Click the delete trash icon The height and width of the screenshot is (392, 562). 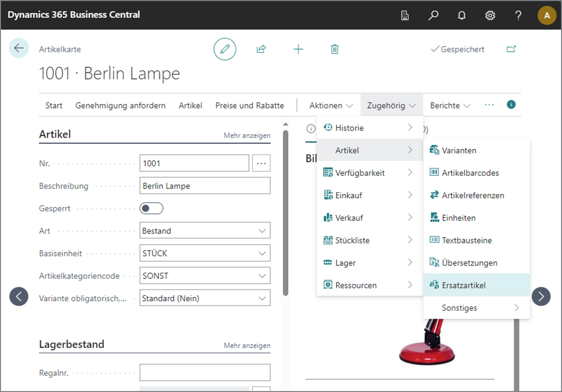335,49
